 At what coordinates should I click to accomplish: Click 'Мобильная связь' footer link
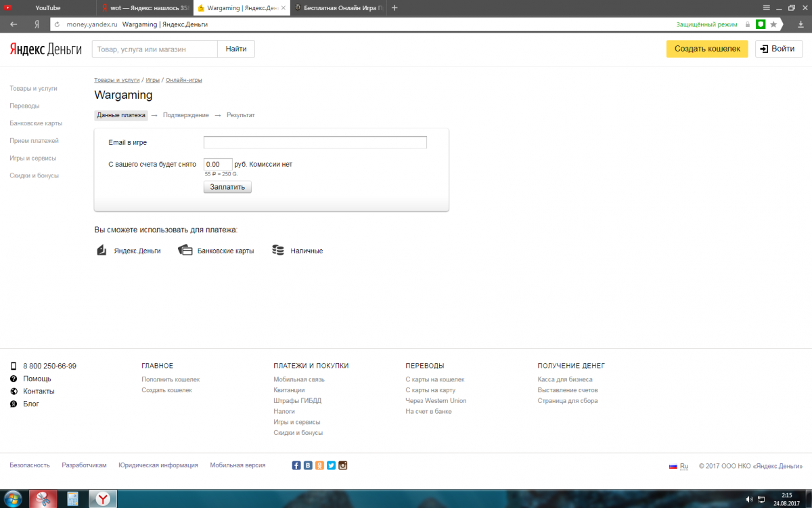tap(299, 379)
